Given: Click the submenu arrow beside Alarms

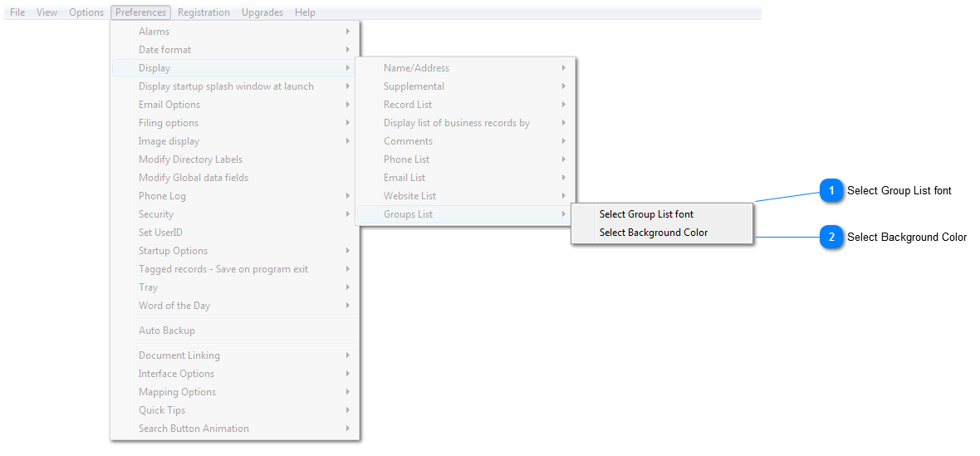Looking at the screenshot, I should (347, 32).
